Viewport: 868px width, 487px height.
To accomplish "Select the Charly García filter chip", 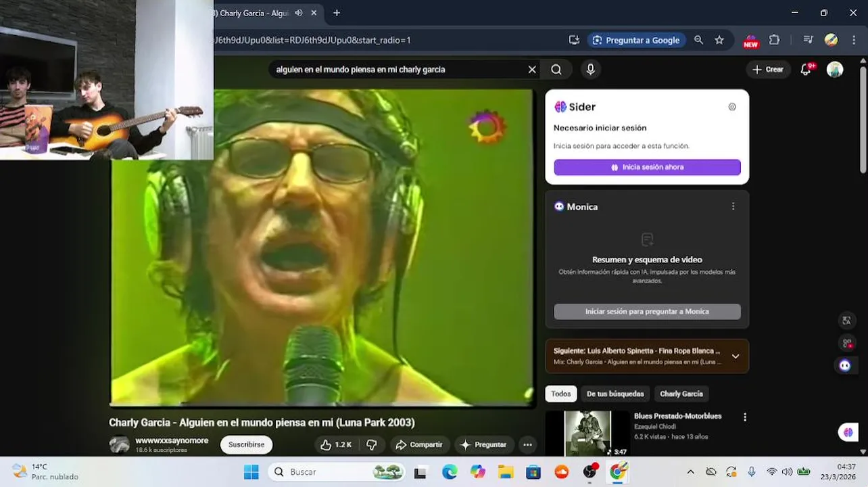I will pyautogui.click(x=681, y=394).
